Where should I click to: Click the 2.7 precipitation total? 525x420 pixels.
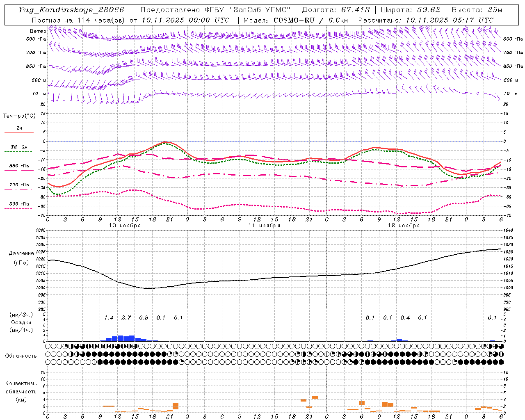126,318
